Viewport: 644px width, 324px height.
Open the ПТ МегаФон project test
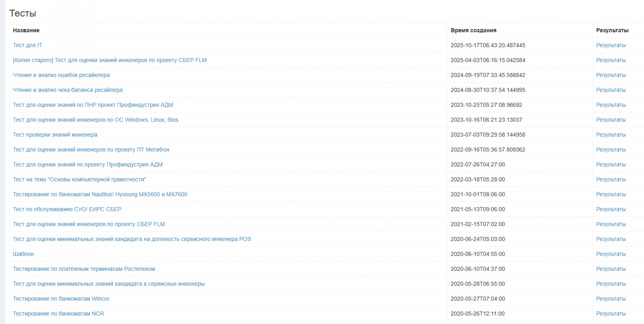91,149
